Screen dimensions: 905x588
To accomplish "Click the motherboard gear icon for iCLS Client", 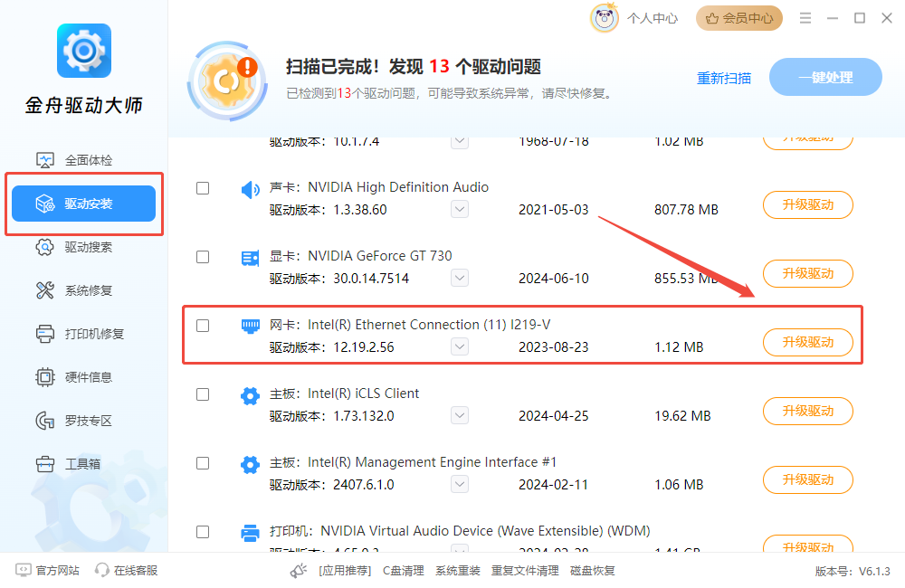I will (x=250, y=396).
